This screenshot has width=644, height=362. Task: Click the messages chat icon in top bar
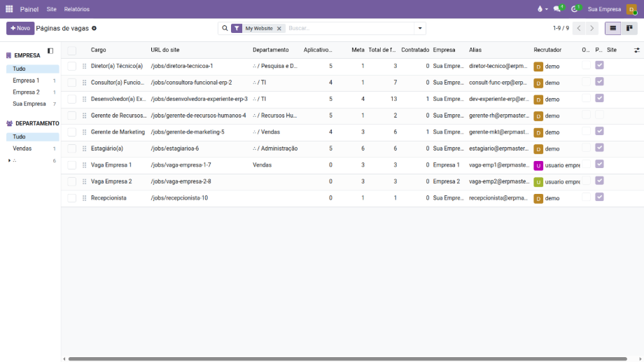point(558,9)
